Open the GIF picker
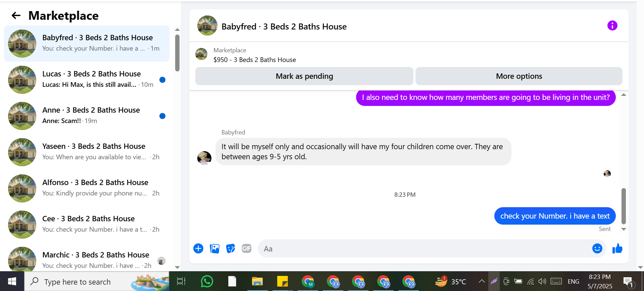Screen dimensions: 644x291 [247, 248]
